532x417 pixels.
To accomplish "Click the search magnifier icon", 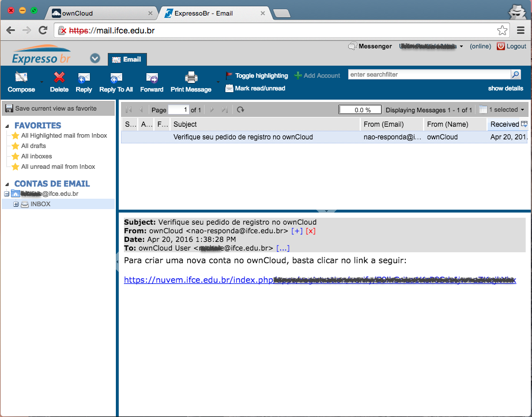I will [516, 74].
